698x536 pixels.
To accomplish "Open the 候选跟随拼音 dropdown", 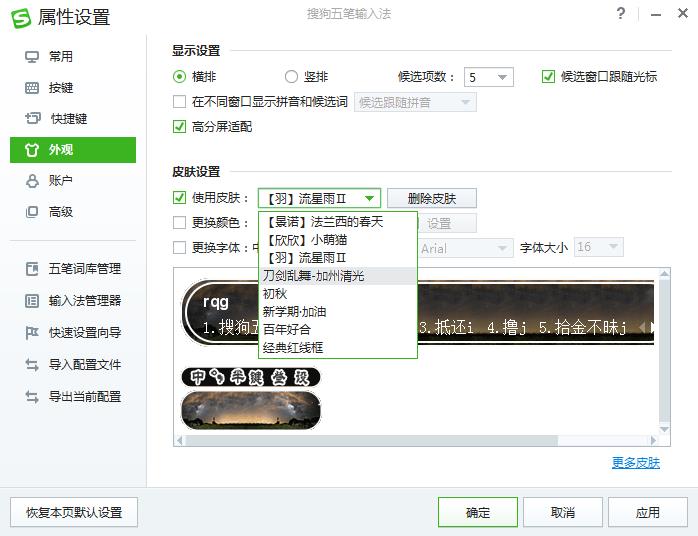I will 415,102.
